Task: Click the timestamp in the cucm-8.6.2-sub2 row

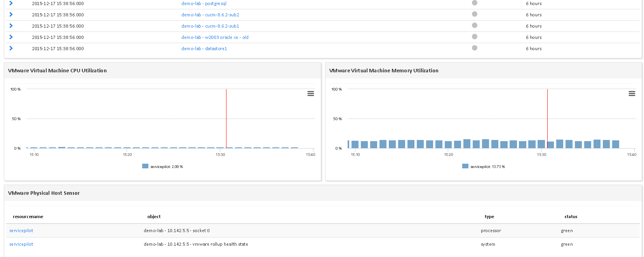Action: pos(58,15)
